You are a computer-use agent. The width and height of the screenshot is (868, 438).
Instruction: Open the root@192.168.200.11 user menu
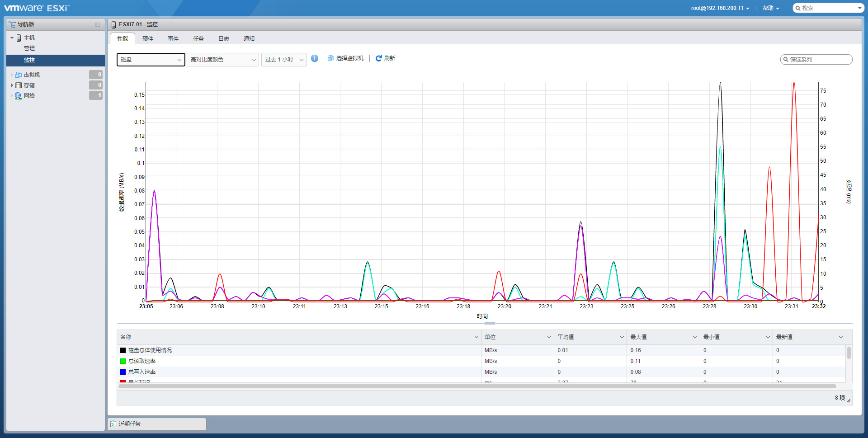pyautogui.click(x=720, y=8)
